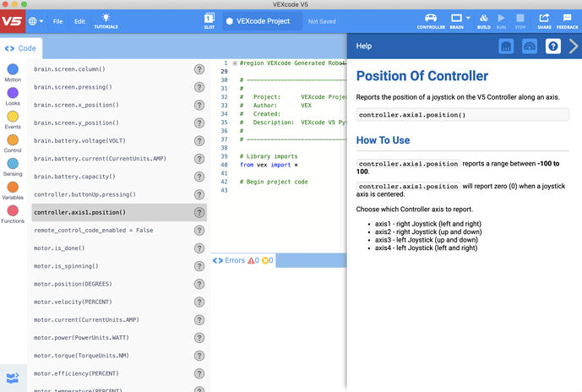Open the Edit menu

[79, 21]
